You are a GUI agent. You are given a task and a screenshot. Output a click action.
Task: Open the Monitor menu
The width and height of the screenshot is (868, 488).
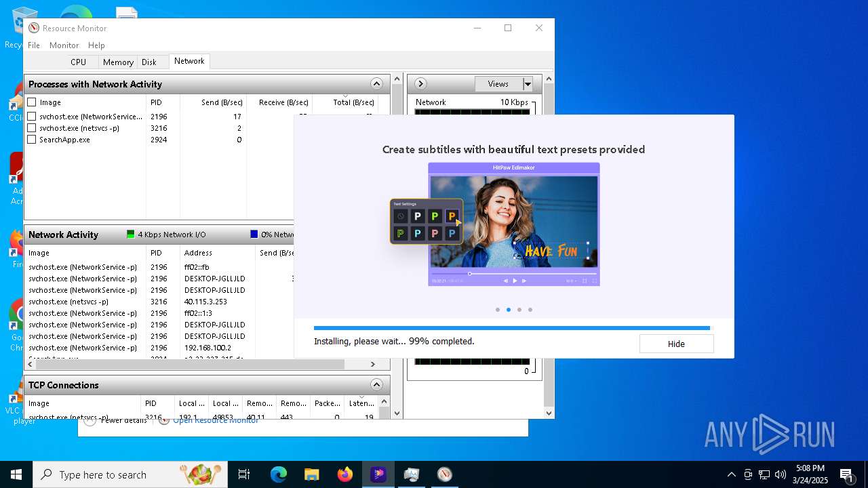click(64, 45)
